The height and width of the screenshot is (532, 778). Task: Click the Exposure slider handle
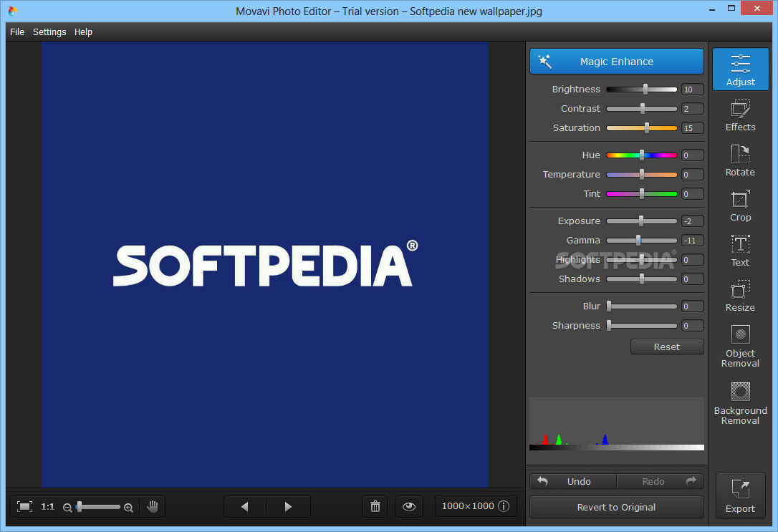(x=641, y=221)
